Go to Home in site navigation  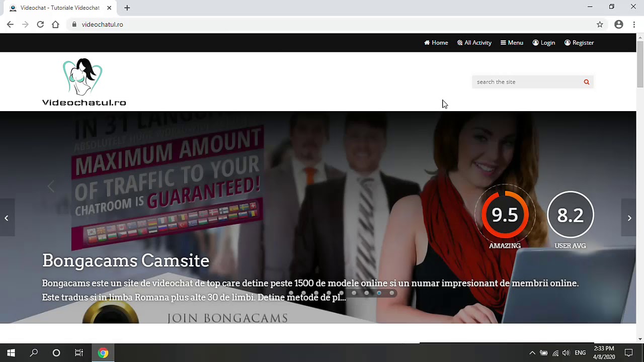(x=436, y=43)
